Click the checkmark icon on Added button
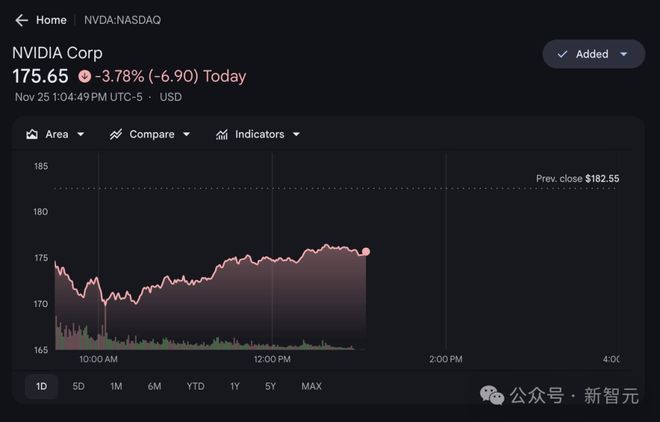 click(x=562, y=54)
